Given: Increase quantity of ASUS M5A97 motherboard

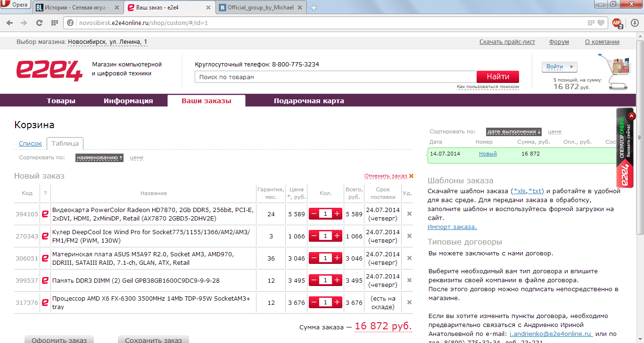Looking at the screenshot, I should coord(337,258).
